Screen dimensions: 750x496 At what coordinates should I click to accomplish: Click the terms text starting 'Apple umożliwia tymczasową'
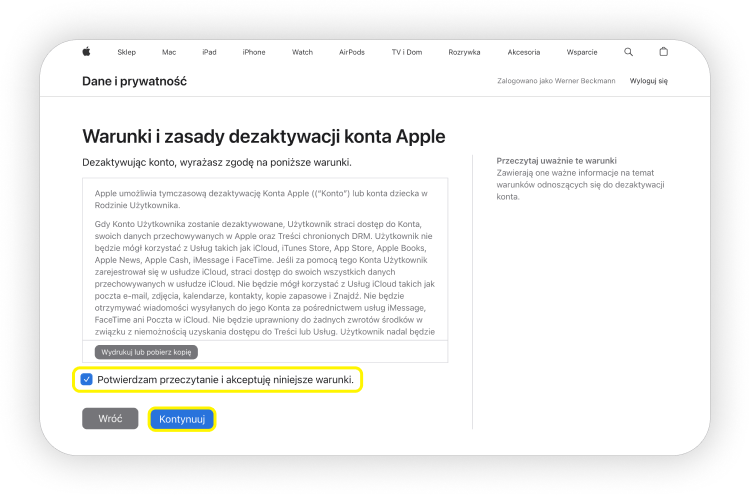[261, 199]
